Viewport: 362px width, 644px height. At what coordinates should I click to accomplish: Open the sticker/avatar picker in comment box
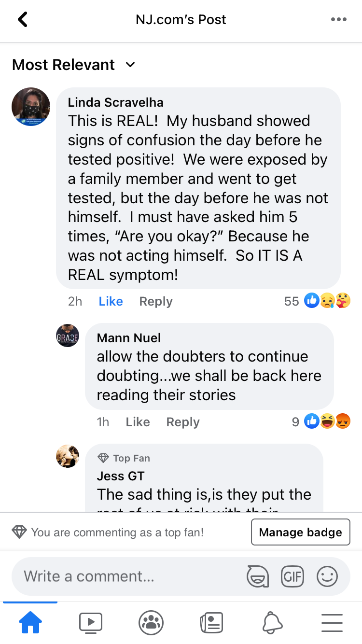click(x=257, y=576)
